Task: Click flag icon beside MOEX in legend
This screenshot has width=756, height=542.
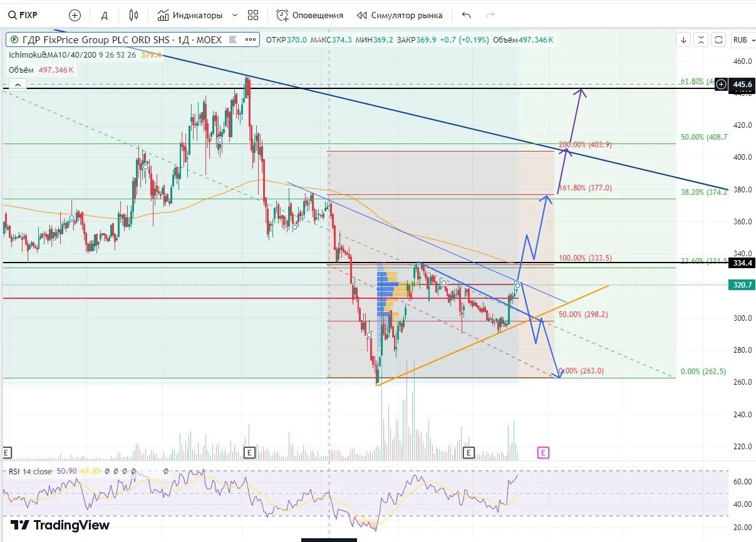Action: pyautogui.click(x=234, y=39)
